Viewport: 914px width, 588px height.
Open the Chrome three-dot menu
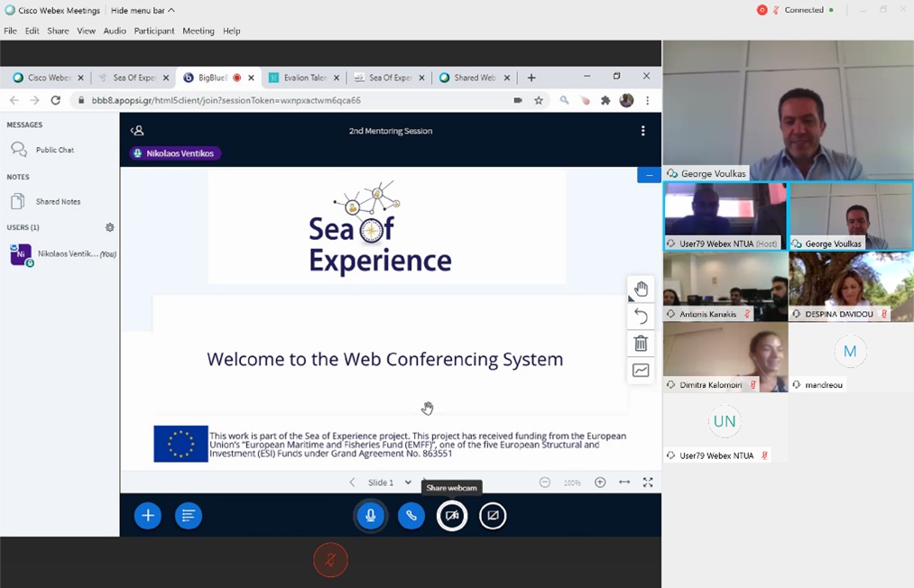coord(647,100)
